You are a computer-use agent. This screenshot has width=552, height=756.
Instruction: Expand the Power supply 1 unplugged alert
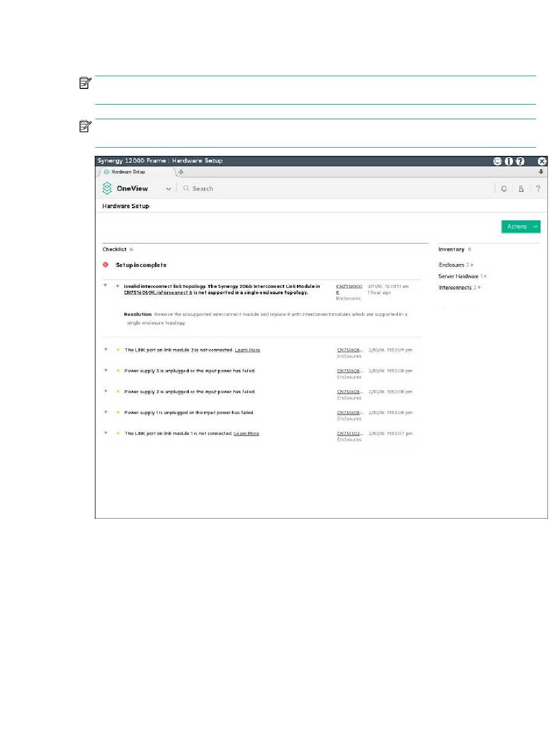click(106, 412)
